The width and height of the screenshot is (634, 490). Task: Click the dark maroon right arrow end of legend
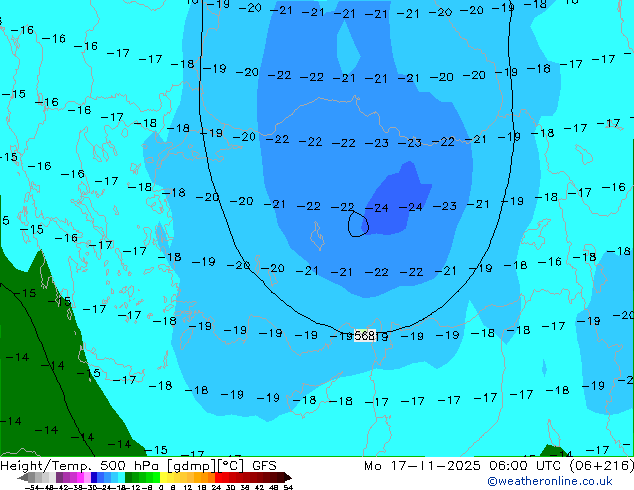click(x=287, y=477)
